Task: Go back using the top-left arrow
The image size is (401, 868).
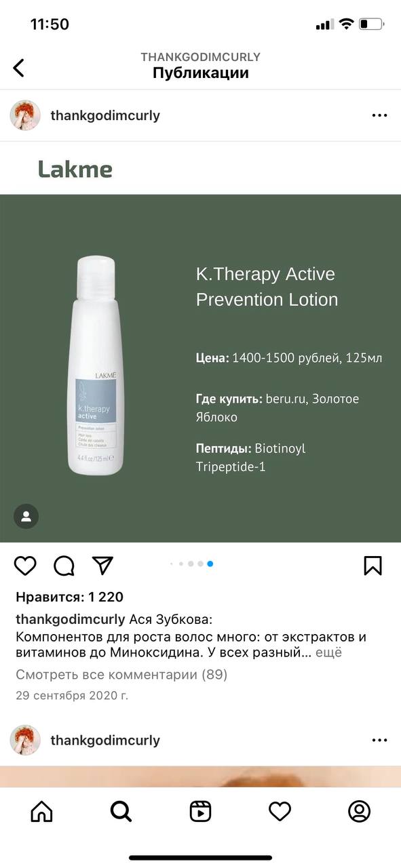Action: click(x=19, y=67)
